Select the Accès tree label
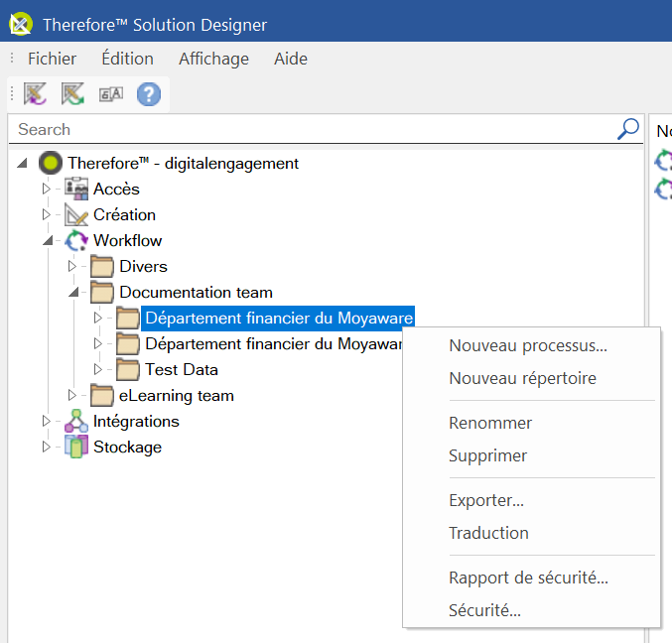This screenshot has width=672, height=643. point(116,189)
